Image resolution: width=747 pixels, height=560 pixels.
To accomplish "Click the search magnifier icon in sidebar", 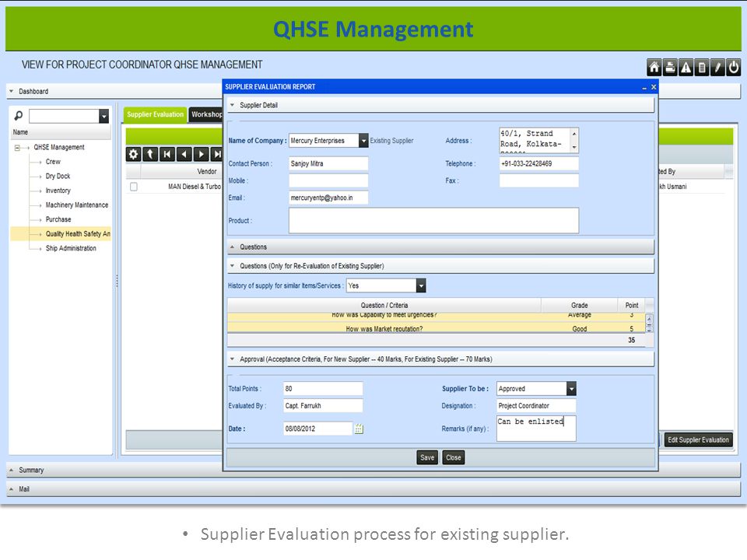I will [x=19, y=116].
